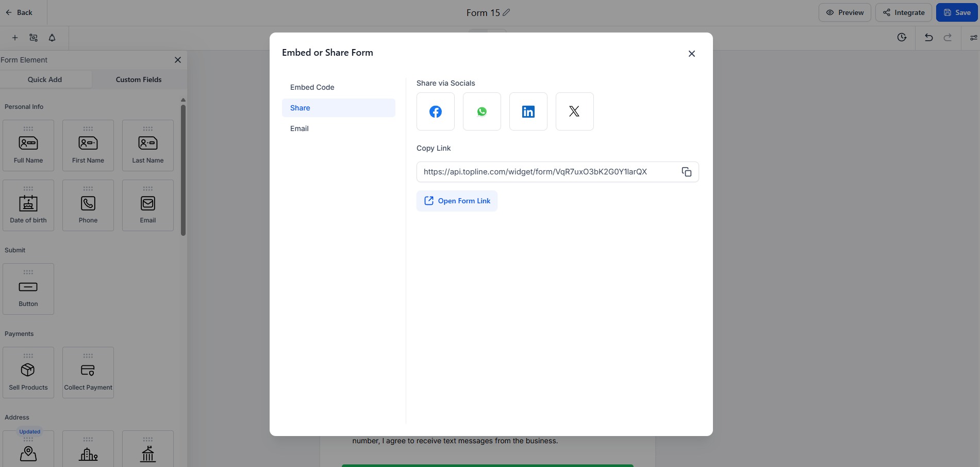Open the styles sliders icon at right edge
Screen dimensions: 980x467
click(x=973, y=38)
